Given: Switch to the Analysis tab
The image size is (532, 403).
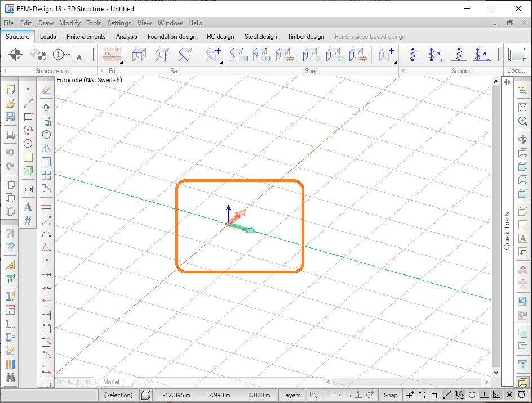Looking at the screenshot, I should pos(127,37).
